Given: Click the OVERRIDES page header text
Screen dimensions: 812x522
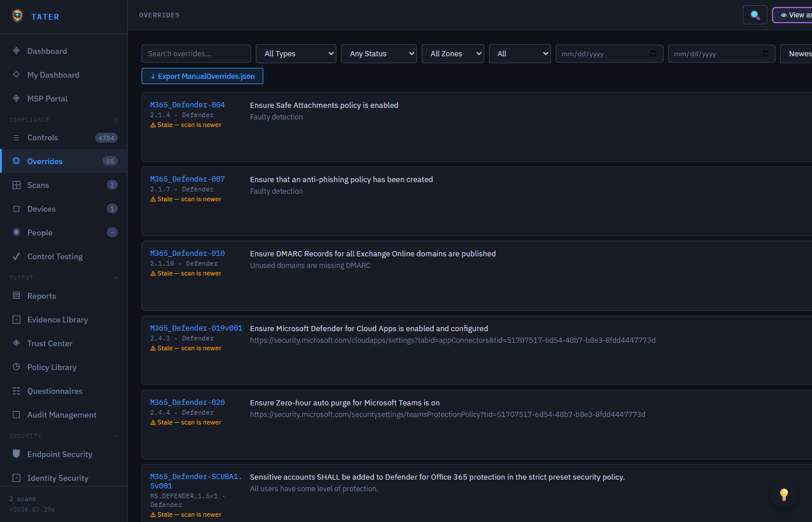Looking at the screenshot, I should click(x=159, y=15).
